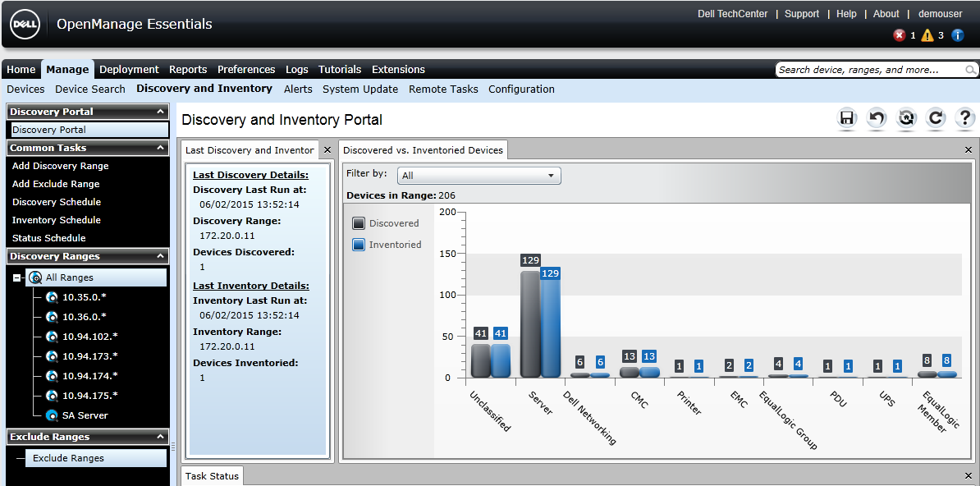Open the Deployment menu tab
980x486 pixels.
click(130, 70)
